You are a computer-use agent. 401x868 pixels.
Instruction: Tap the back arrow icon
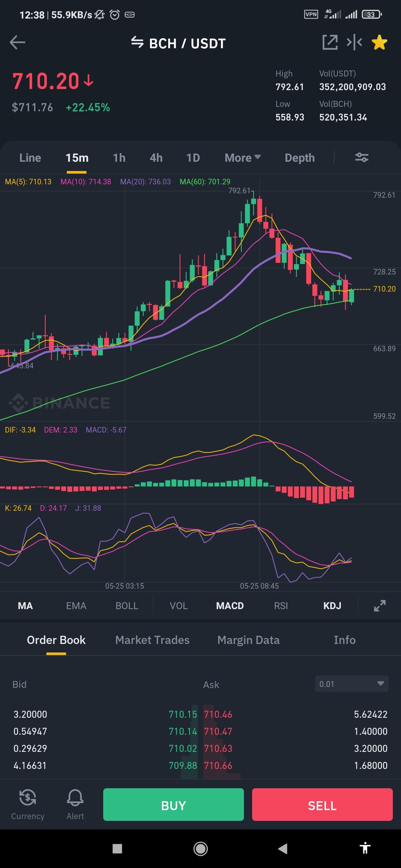click(17, 43)
